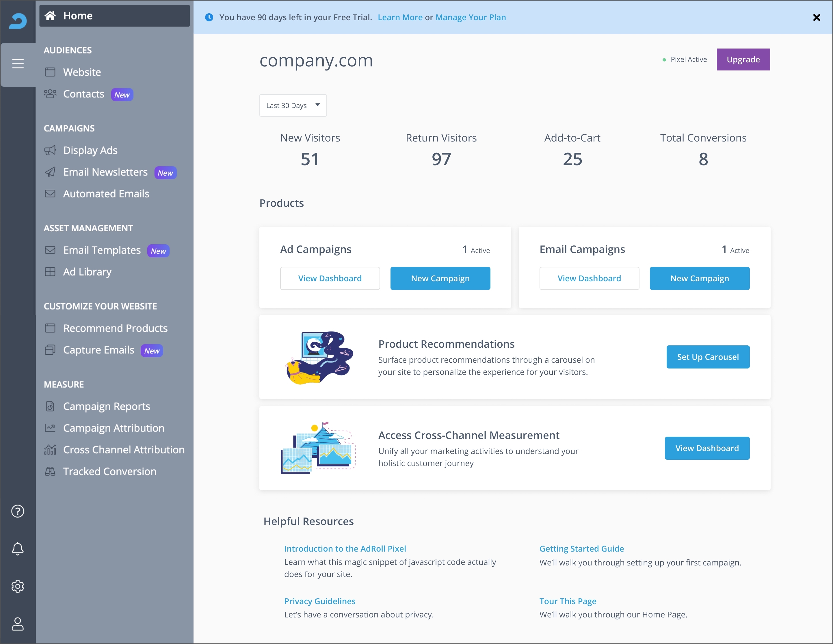The image size is (833, 644).
Task: Open the Tracked Conversion binoculars icon
Action: (51, 471)
